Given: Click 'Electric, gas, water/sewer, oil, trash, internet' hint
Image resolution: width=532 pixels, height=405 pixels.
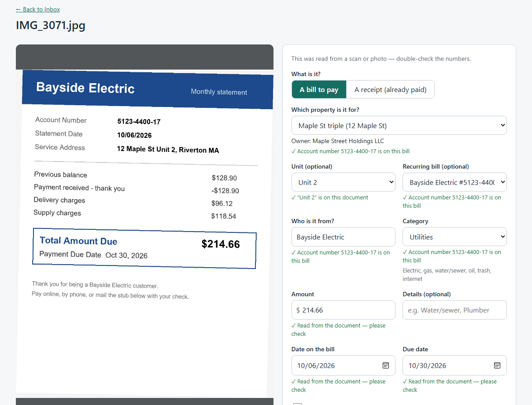Looking at the screenshot, I should [447, 275].
